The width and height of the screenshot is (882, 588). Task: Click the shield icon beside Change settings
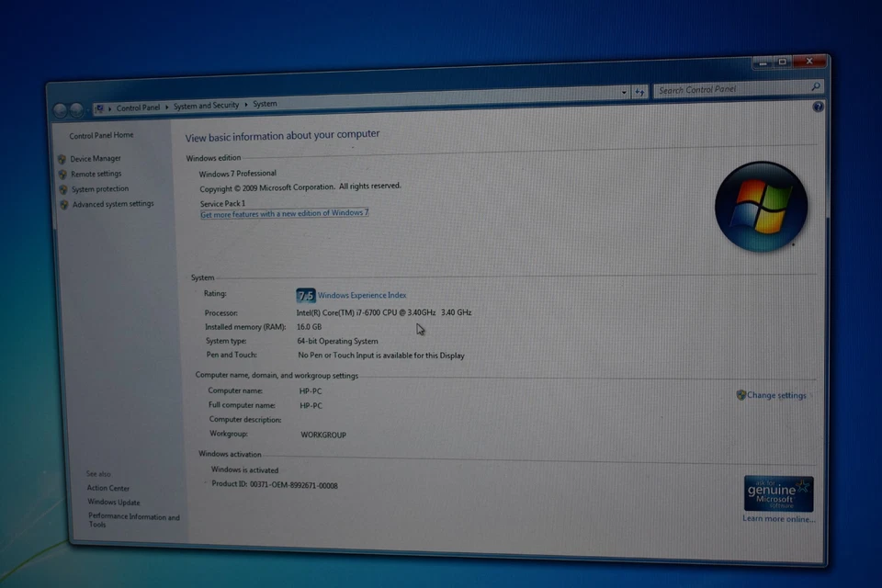click(741, 395)
